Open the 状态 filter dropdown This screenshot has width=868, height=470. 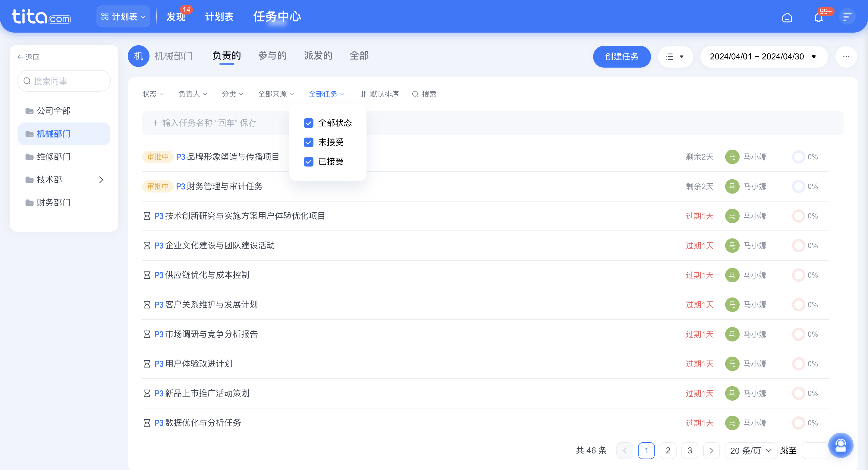[153, 94]
